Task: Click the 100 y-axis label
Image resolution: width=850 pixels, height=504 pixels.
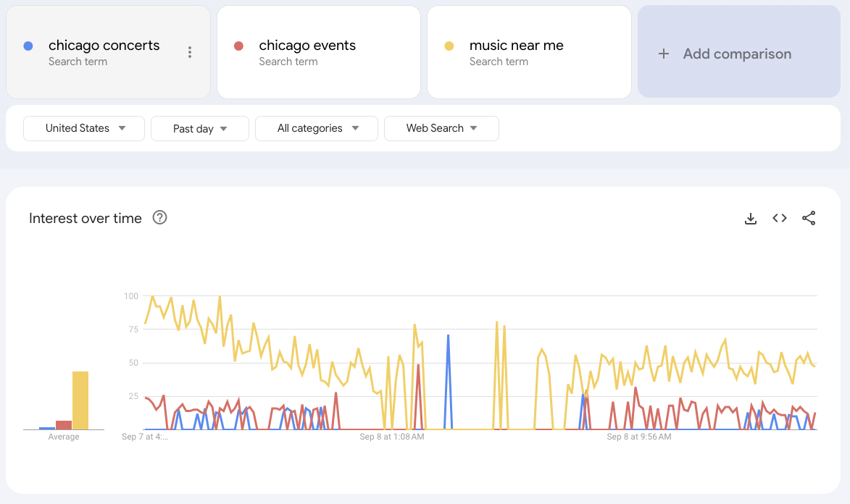Action: (x=131, y=296)
